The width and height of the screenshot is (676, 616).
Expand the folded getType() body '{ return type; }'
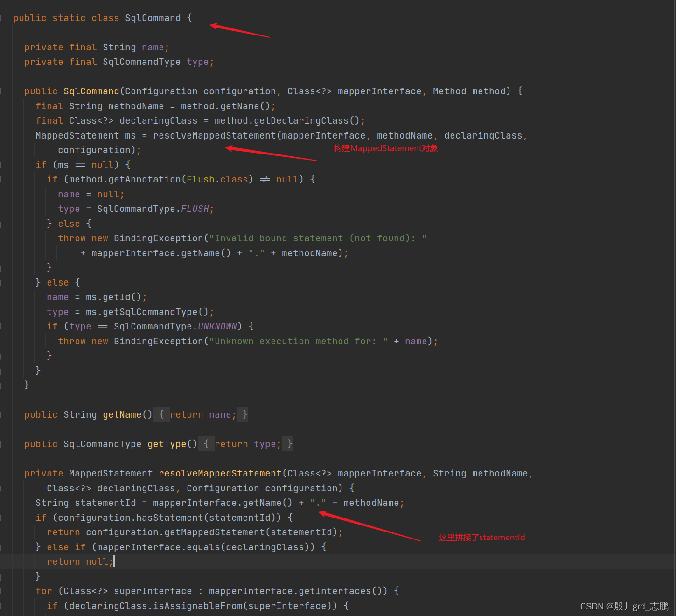[245, 444]
